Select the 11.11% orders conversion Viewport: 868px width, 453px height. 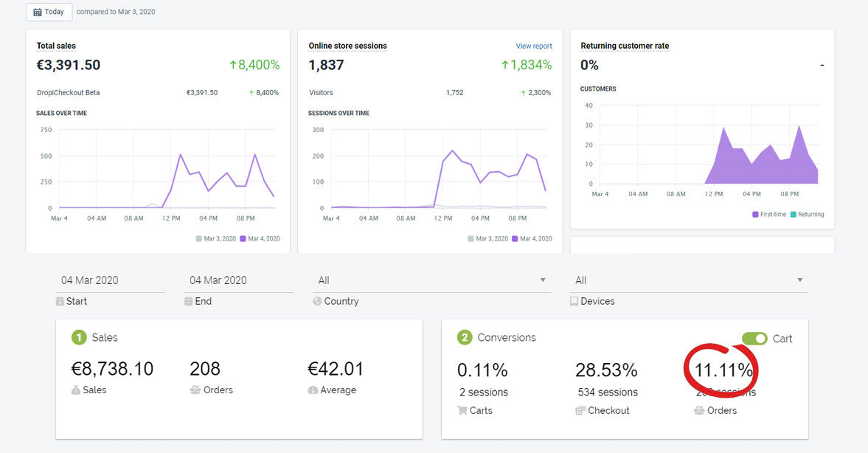[723, 370]
